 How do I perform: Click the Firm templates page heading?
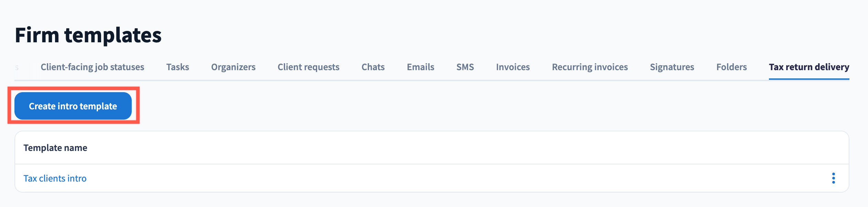(88, 35)
